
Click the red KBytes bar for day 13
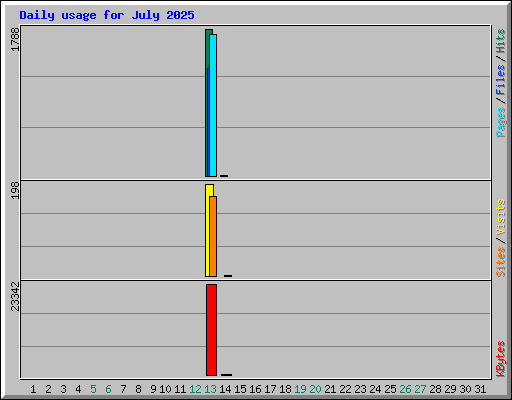point(211,330)
